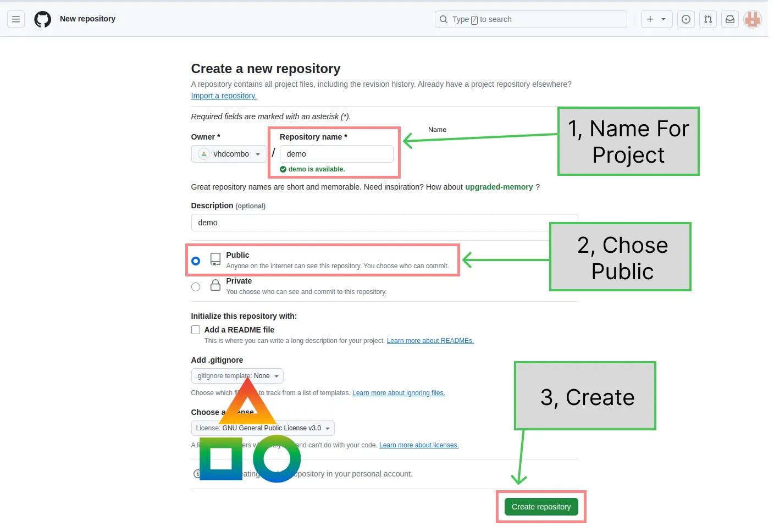Focus the Description input field
The width and height of the screenshot is (774, 532).
coord(385,223)
